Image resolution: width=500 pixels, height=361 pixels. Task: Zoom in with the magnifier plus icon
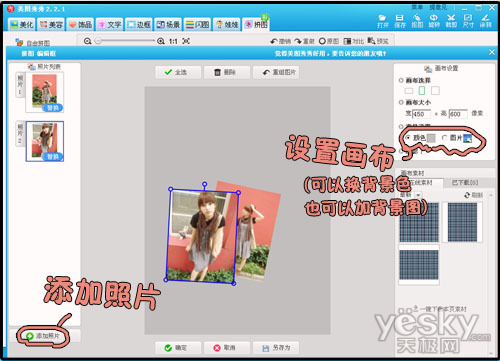[161, 41]
